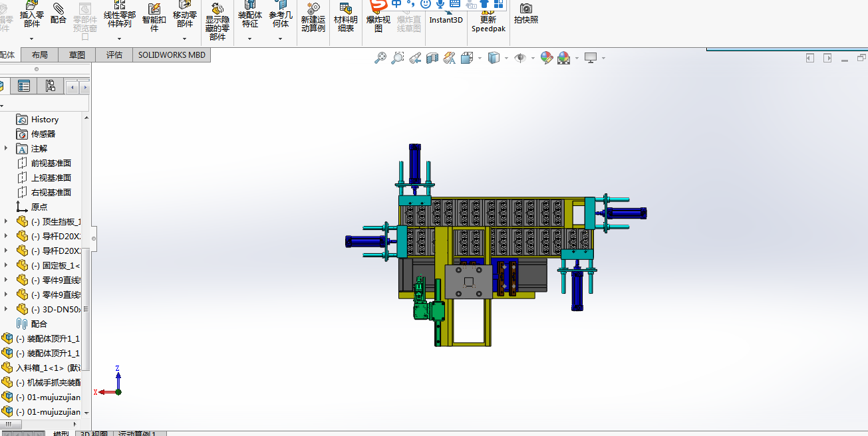Select the Zoom to Area tool
Screen dimensions: 868x436
[x=398, y=58]
